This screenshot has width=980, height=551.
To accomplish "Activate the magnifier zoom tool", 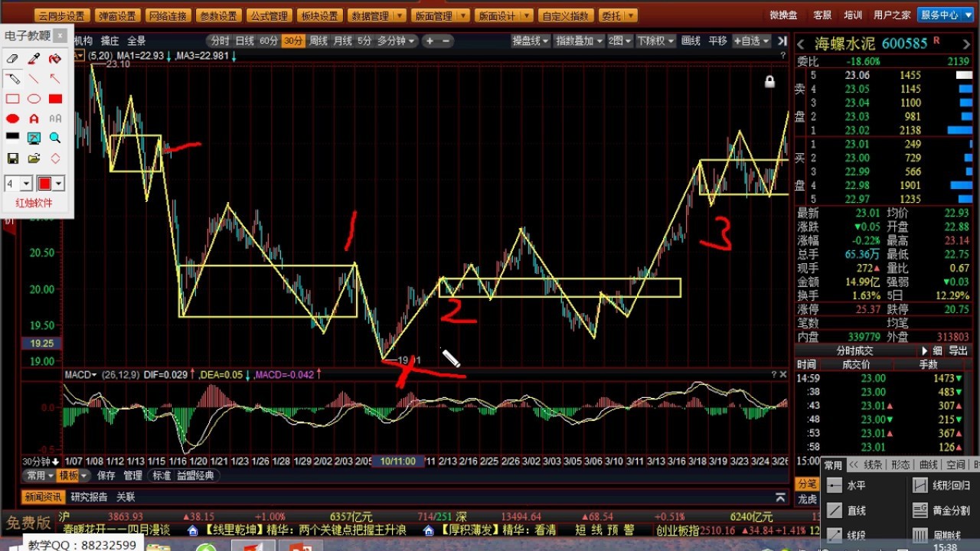I will (55, 139).
